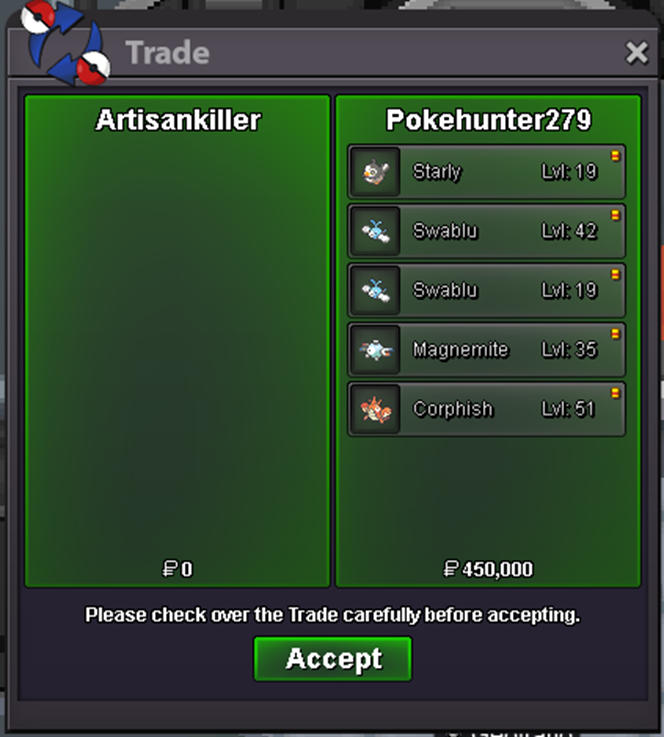Click the Trade pokeball swap icon

[66, 42]
